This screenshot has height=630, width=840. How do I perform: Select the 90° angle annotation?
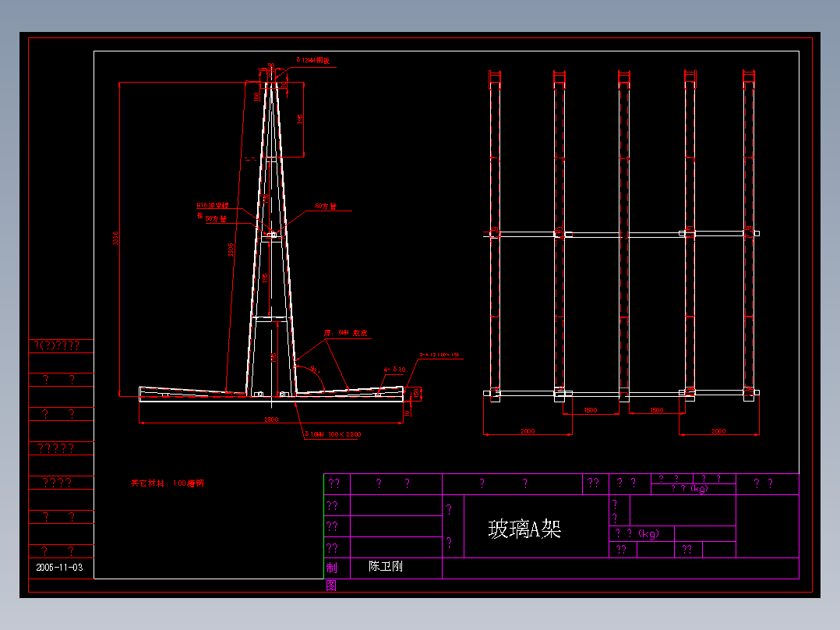pos(315,370)
